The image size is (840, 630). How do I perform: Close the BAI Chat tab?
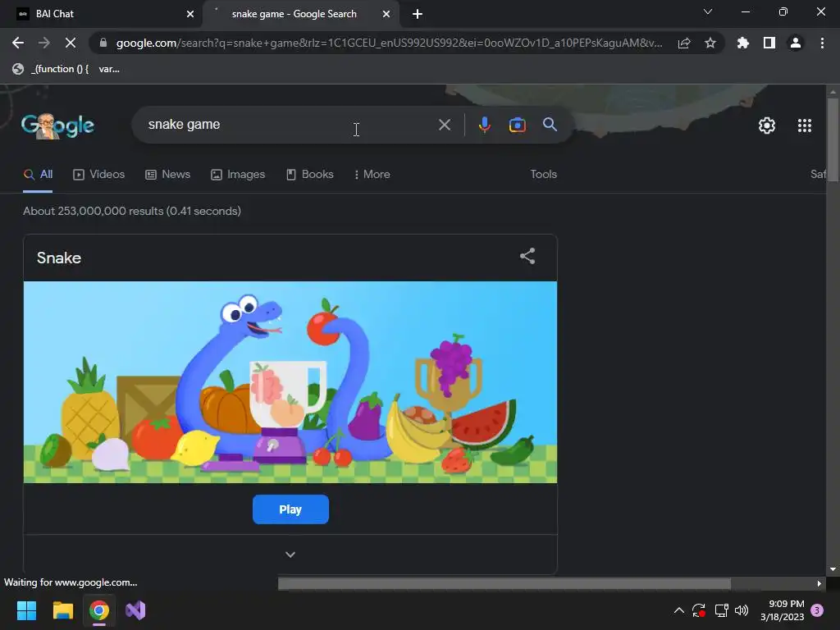tap(190, 14)
